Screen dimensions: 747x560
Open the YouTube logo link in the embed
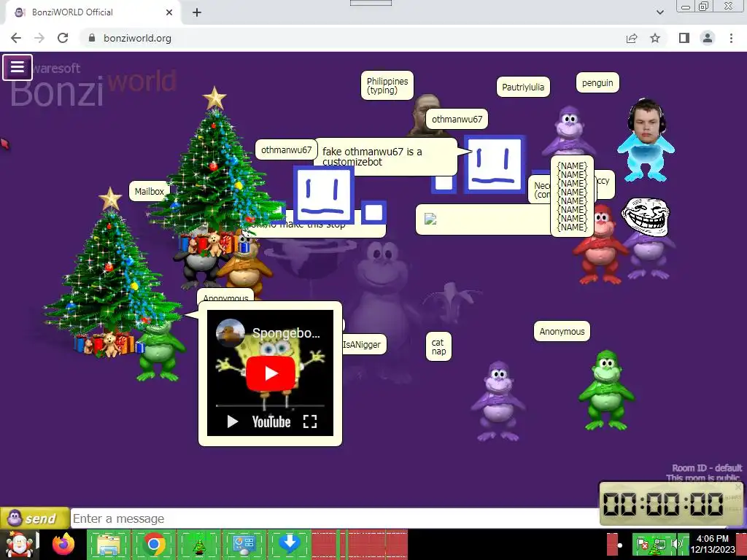click(x=271, y=421)
